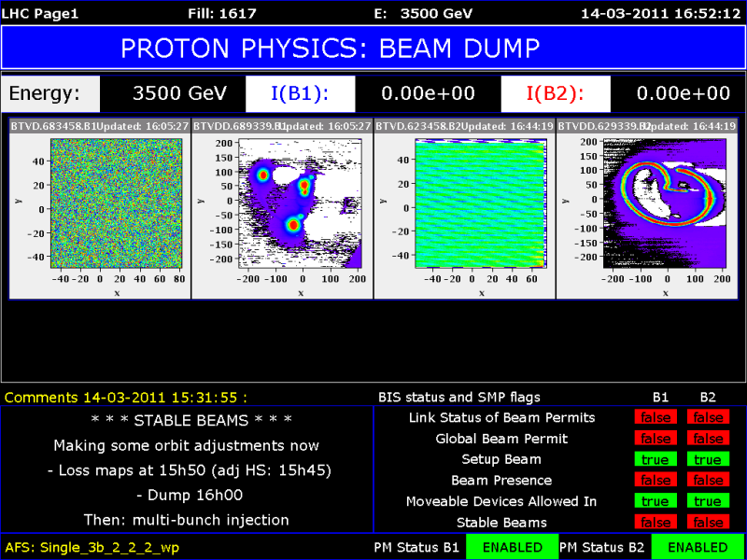
Task: Select "Then: multi-bunch injection" comment
Action: point(186,520)
